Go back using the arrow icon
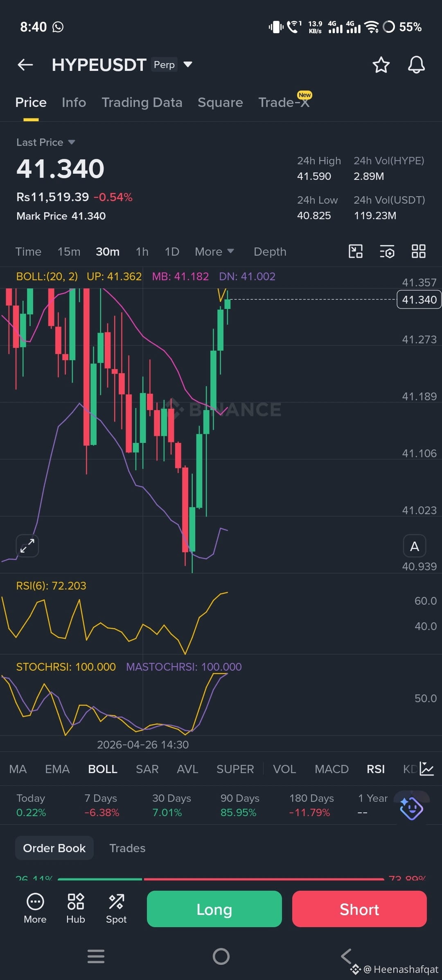 click(25, 65)
